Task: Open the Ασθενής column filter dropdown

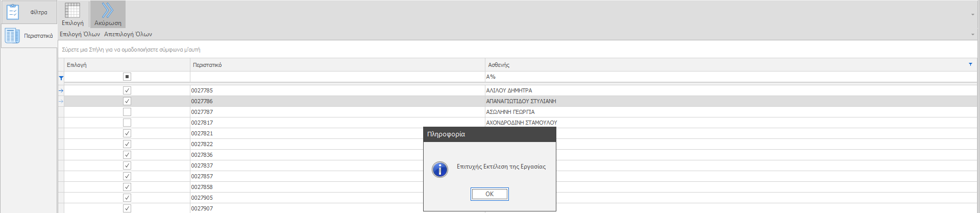Action: click(x=970, y=64)
